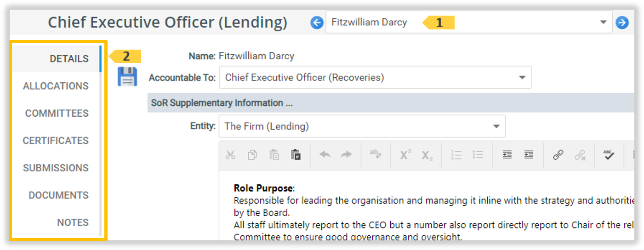Click the Paste from Word icon
The image size is (644, 250).
pyautogui.click(x=296, y=155)
